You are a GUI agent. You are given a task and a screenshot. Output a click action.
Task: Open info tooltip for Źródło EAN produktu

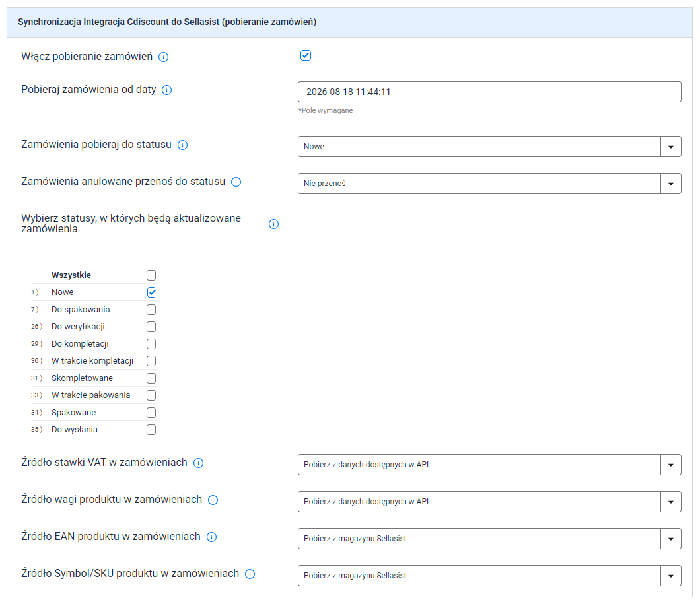(x=211, y=537)
